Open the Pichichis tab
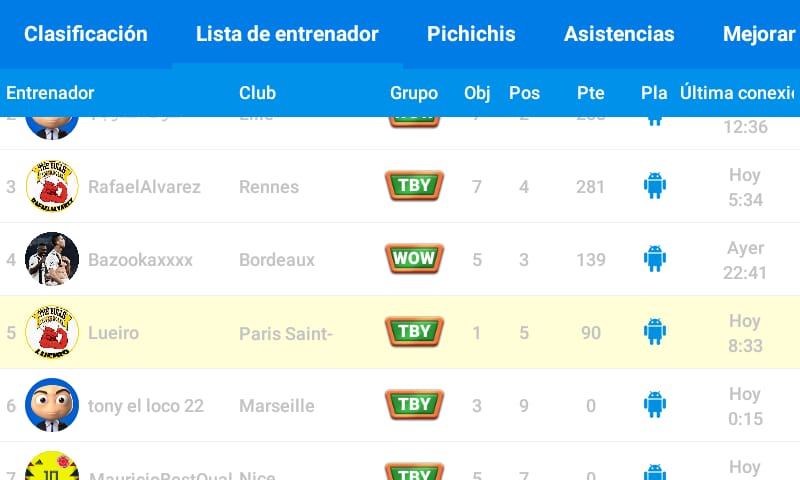This screenshot has height=480, width=800. (x=471, y=34)
